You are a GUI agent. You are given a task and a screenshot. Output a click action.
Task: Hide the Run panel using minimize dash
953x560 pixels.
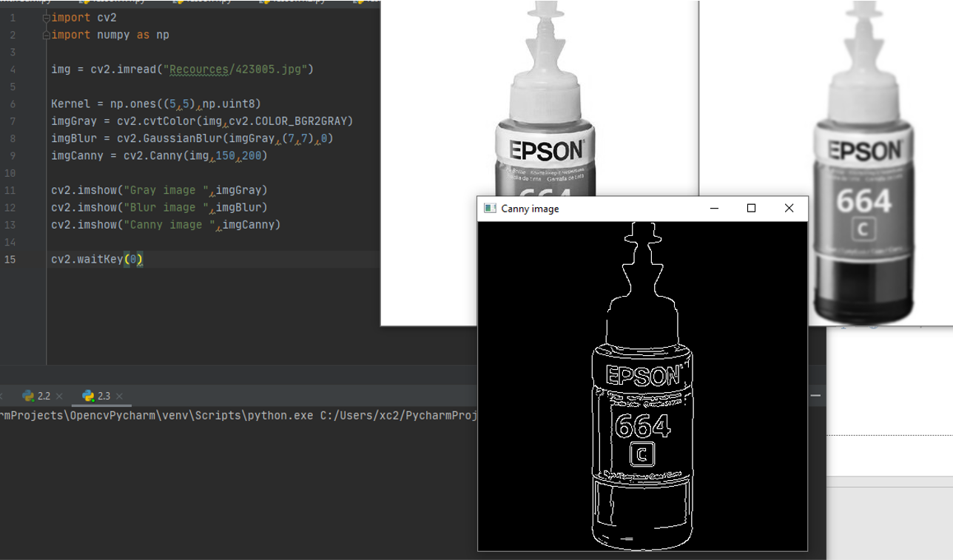tap(816, 396)
